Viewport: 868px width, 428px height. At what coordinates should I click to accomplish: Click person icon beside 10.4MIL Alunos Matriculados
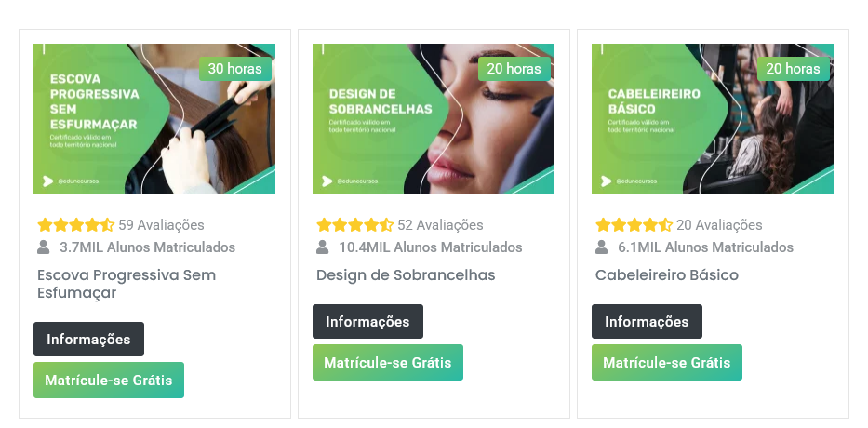pos(322,247)
